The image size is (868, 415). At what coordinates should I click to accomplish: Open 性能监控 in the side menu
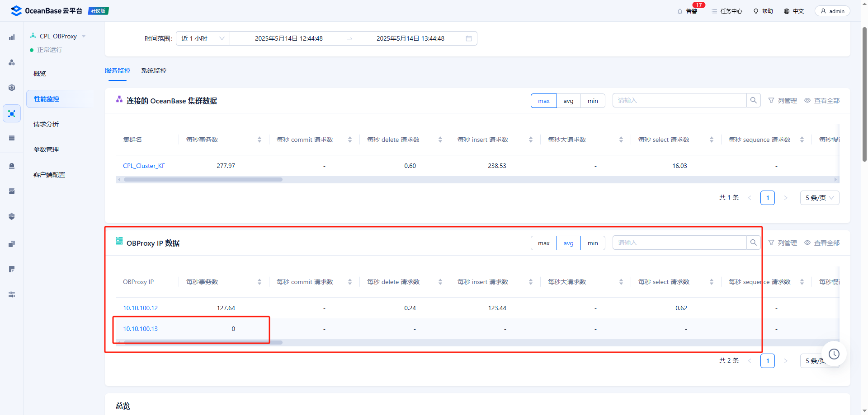click(x=60, y=99)
